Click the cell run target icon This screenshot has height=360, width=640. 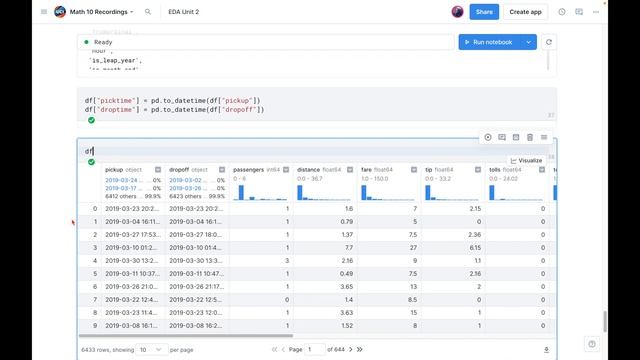point(488,138)
